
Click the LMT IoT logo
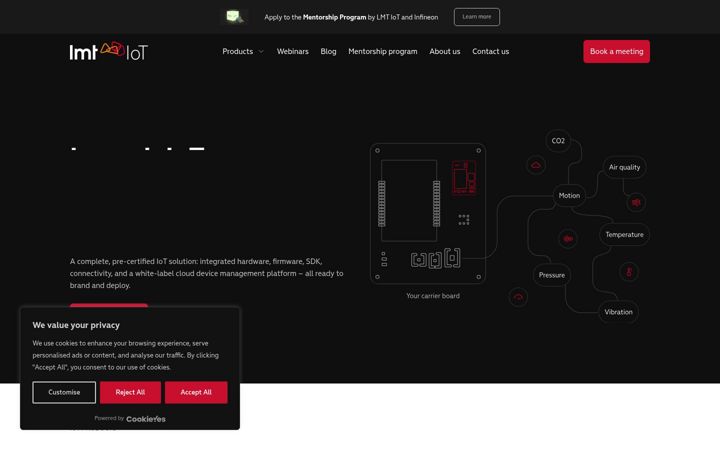click(x=109, y=51)
